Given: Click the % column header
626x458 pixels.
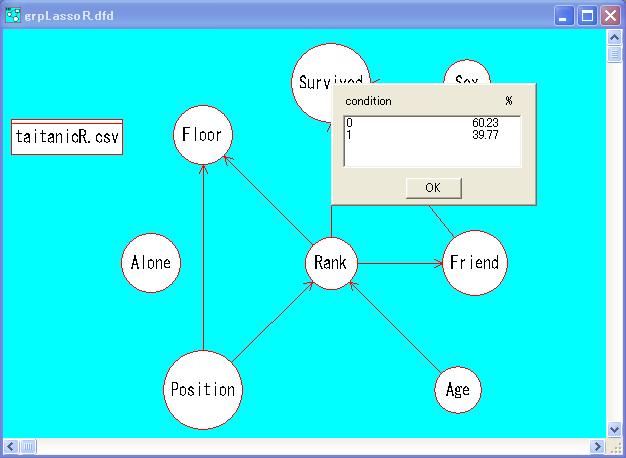Looking at the screenshot, I should click(x=509, y=101).
